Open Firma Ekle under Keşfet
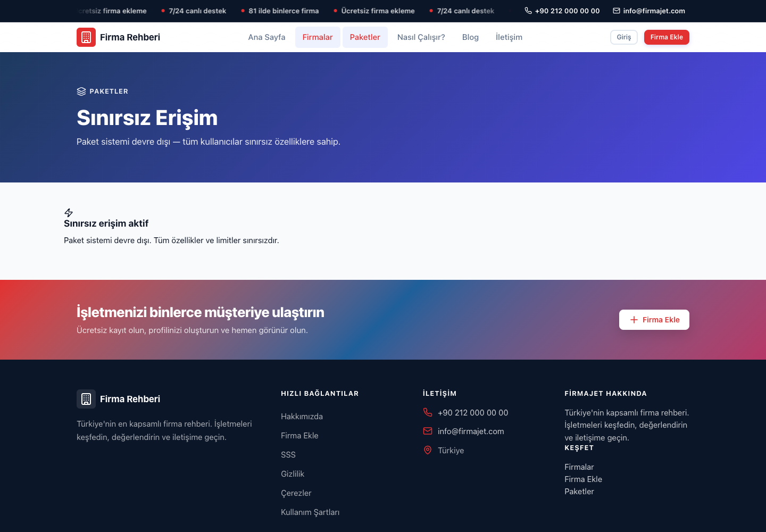Viewport: 766px width, 532px height. click(x=584, y=479)
